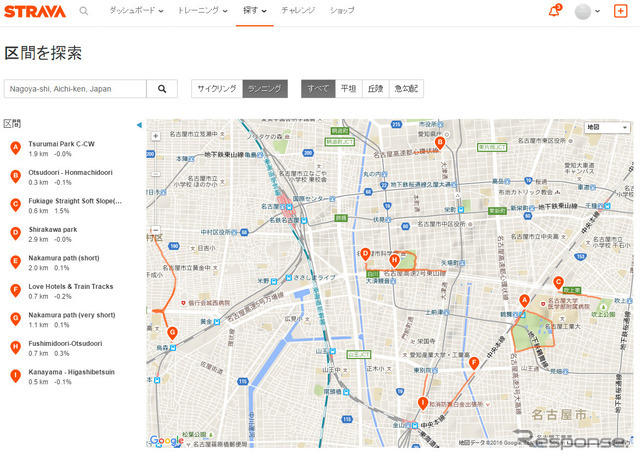Collapse the segment list with blue arrow
Image resolution: width=640 pixels, height=461 pixels.
pyautogui.click(x=139, y=125)
